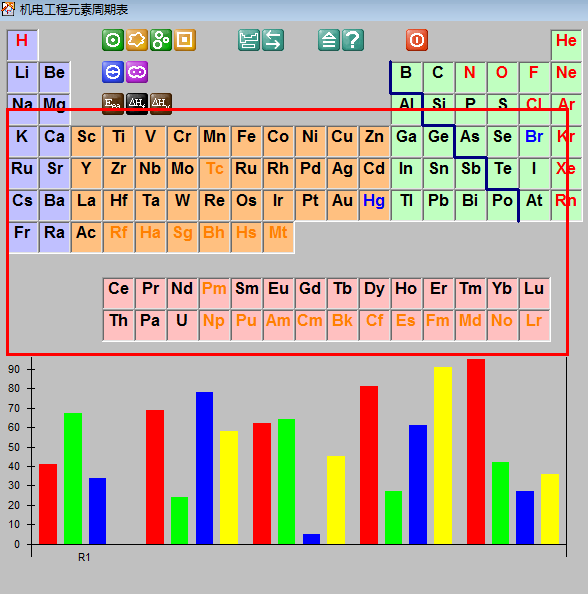Select the Lu lanthanide cell
This screenshot has width=588, height=594.
coord(534,293)
